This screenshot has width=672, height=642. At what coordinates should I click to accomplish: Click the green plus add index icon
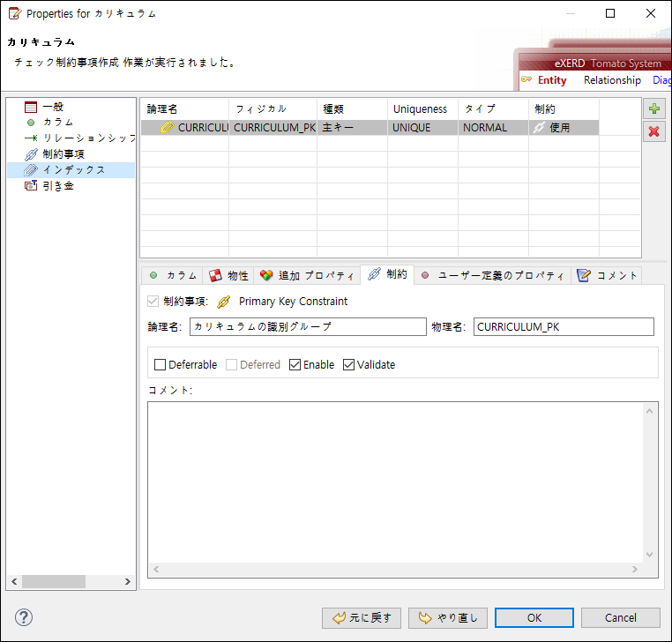tap(654, 108)
